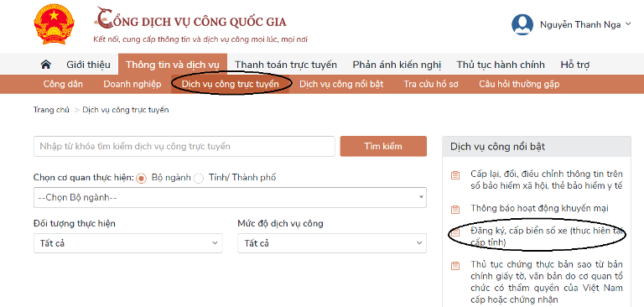Expand the Đối tượng thực hiện dropdown
644x307 pixels.
(x=127, y=243)
